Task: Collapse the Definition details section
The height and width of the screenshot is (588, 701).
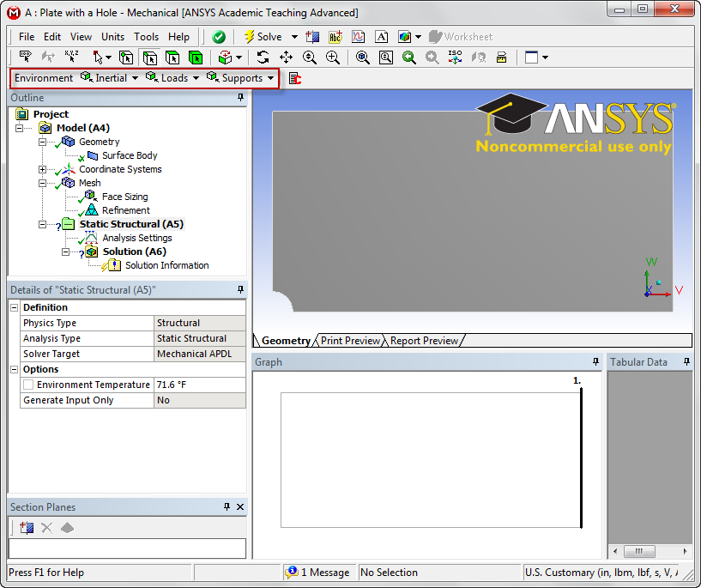Action: [x=15, y=307]
